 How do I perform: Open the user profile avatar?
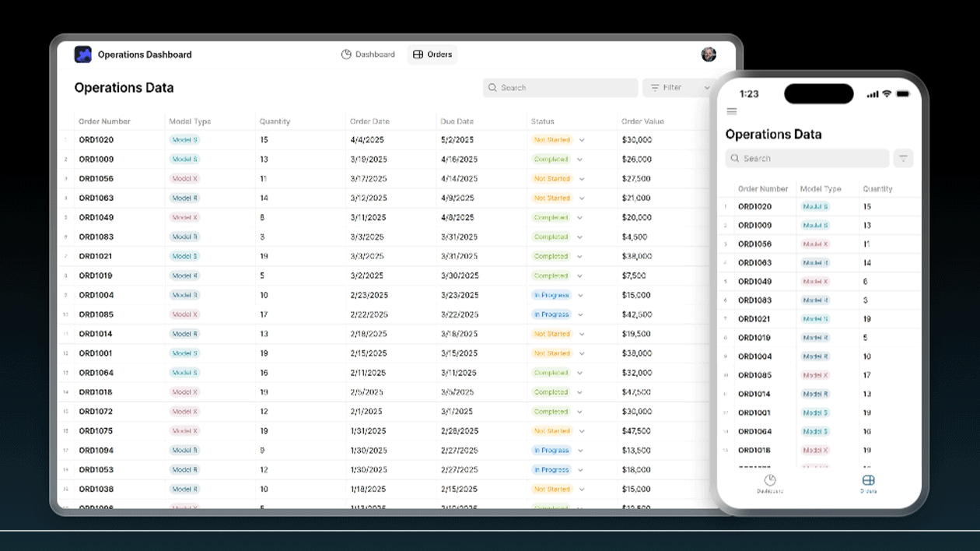tap(709, 54)
